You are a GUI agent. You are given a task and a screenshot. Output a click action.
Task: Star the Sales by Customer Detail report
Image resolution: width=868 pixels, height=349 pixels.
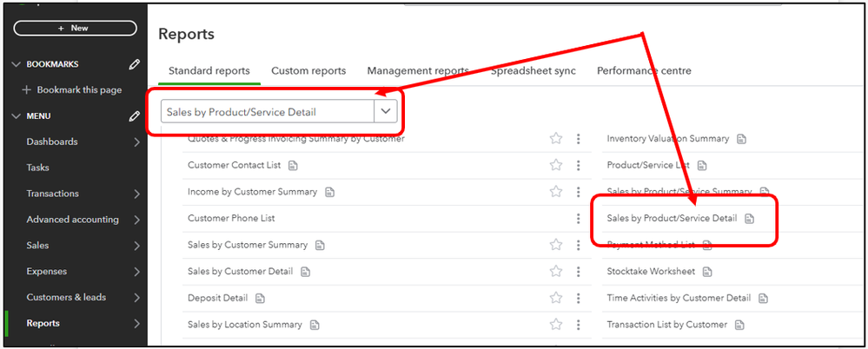click(556, 271)
